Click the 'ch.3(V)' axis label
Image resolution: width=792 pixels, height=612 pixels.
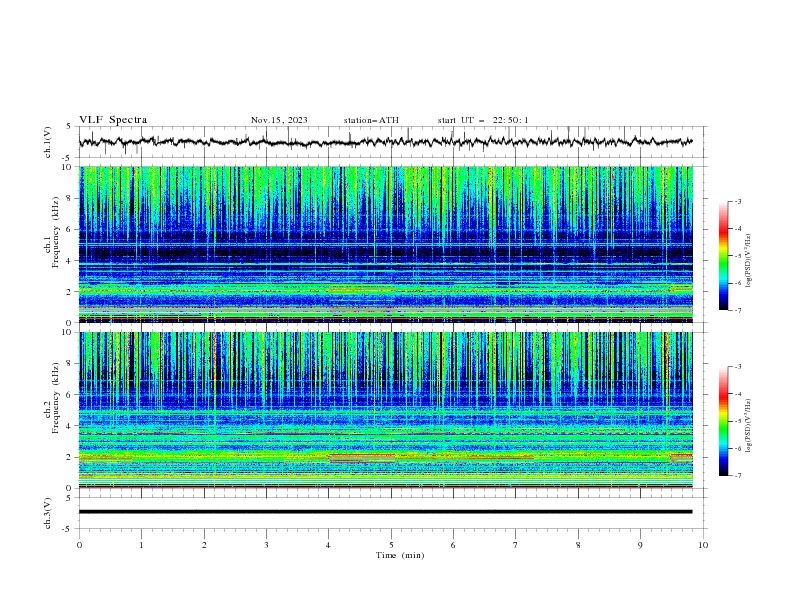48,513
